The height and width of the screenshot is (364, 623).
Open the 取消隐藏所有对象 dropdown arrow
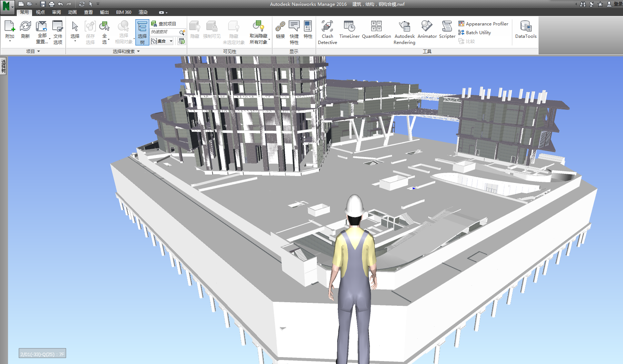pyautogui.click(x=269, y=39)
